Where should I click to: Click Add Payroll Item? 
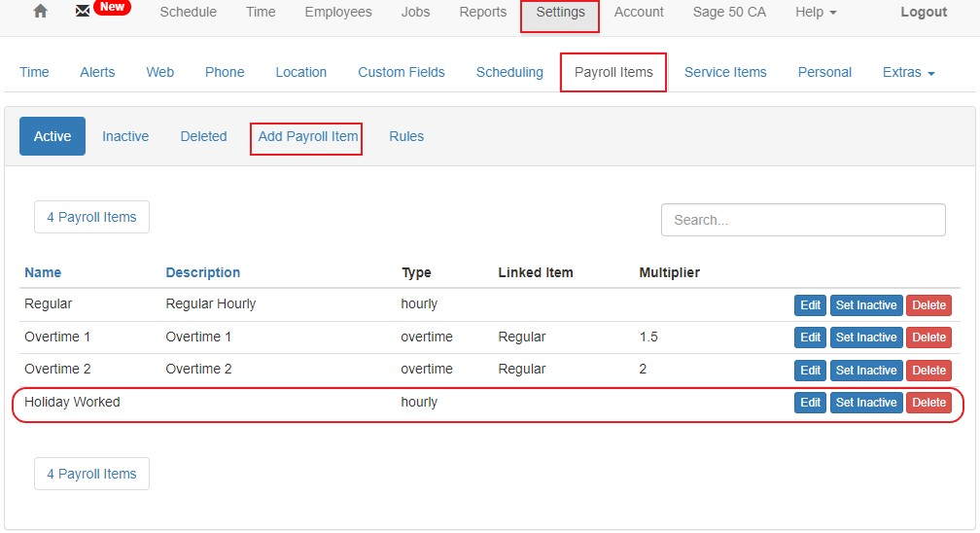pos(307,136)
